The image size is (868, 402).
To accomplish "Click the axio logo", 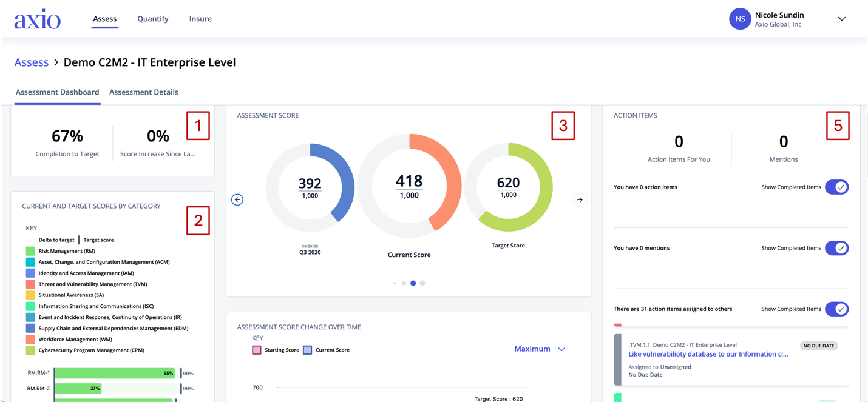I will point(38,19).
